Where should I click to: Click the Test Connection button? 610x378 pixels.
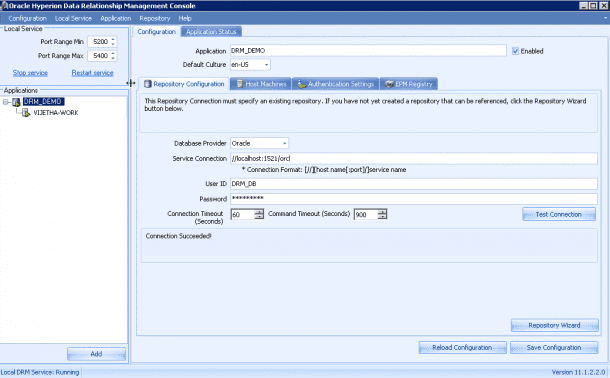559,214
